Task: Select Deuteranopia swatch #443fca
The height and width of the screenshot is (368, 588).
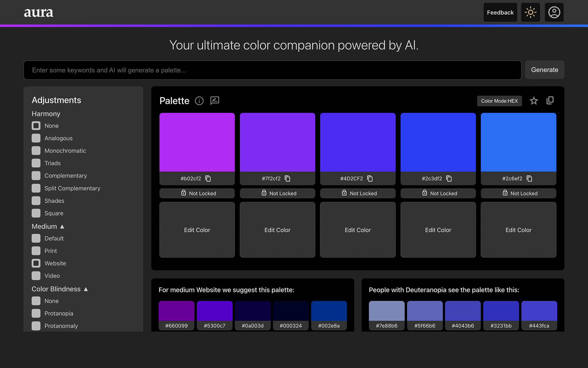Action: pyautogui.click(x=539, y=311)
